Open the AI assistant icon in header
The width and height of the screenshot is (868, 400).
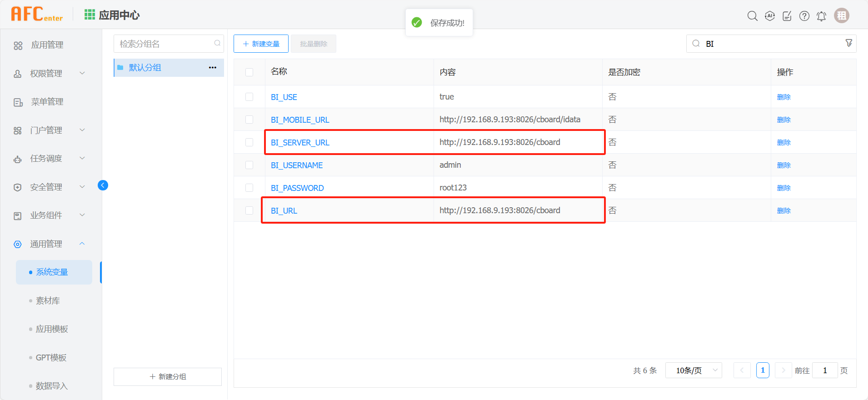(769, 16)
